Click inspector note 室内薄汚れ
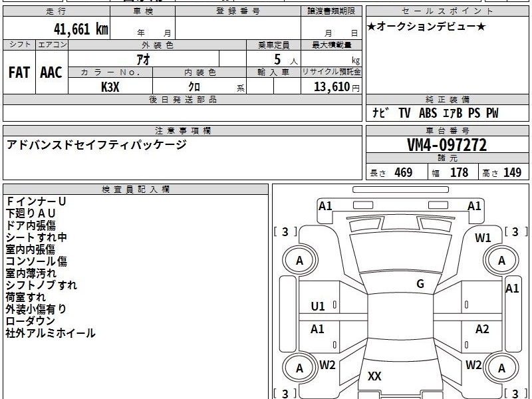This screenshot has width=532, height=399. click(31, 273)
